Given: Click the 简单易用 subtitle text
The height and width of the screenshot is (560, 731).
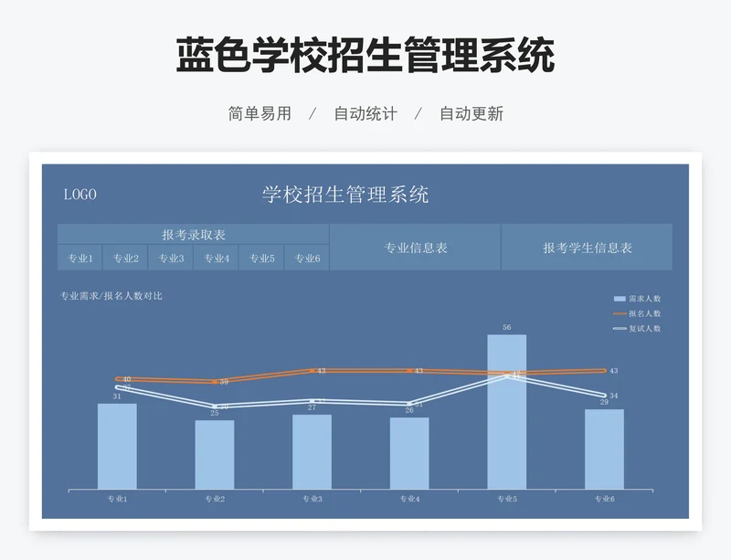Looking at the screenshot, I should (260, 114).
